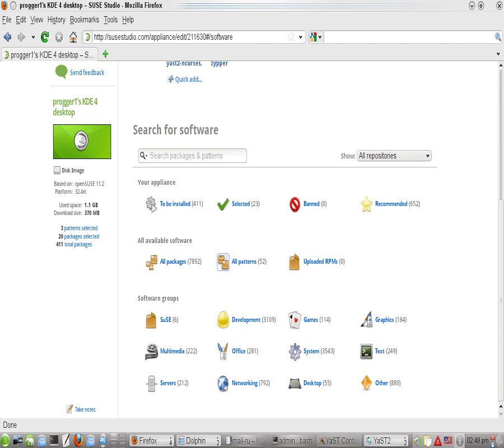Click the System gear icon
The width and height of the screenshot is (504, 448).
click(x=295, y=352)
